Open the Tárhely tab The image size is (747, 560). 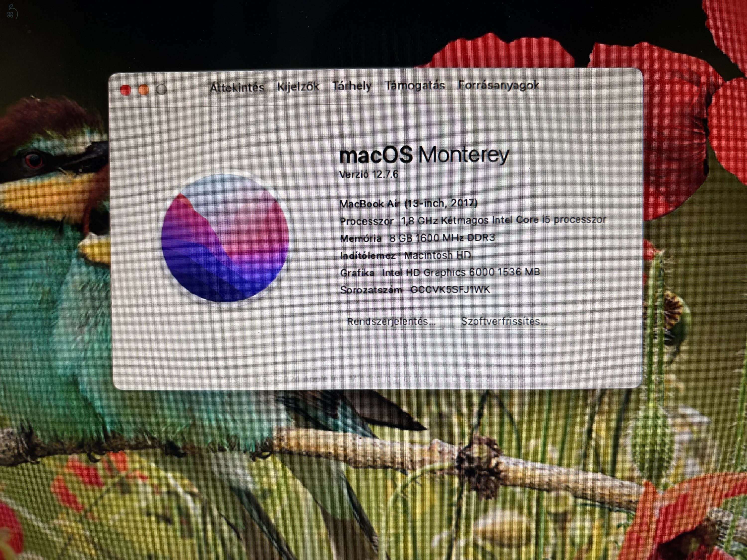click(x=352, y=86)
